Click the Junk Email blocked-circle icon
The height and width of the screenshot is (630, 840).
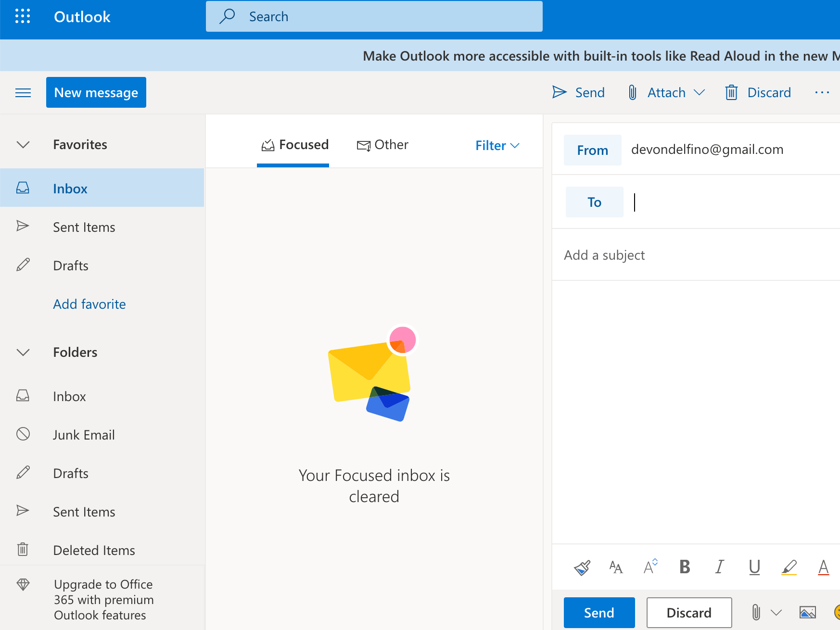click(23, 434)
